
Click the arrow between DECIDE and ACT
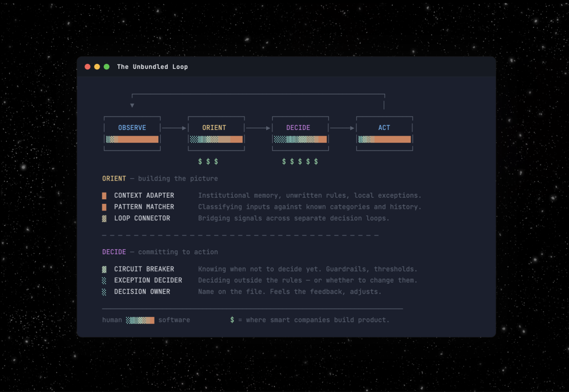click(x=342, y=128)
